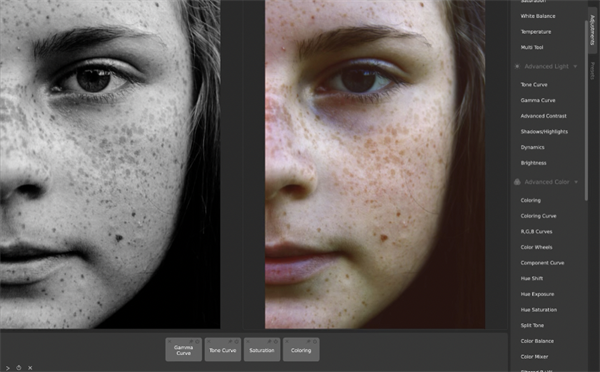
Task: Toggle the Gamma Curve chip enable circle
Action: [197, 341]
